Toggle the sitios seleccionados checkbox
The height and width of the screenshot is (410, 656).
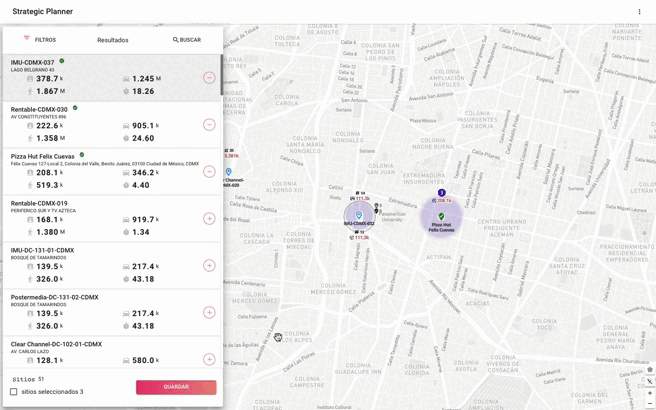point(14,392)
